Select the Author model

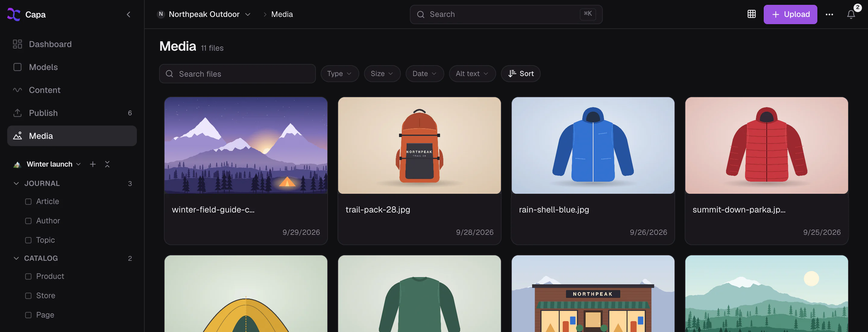(48, 221)
